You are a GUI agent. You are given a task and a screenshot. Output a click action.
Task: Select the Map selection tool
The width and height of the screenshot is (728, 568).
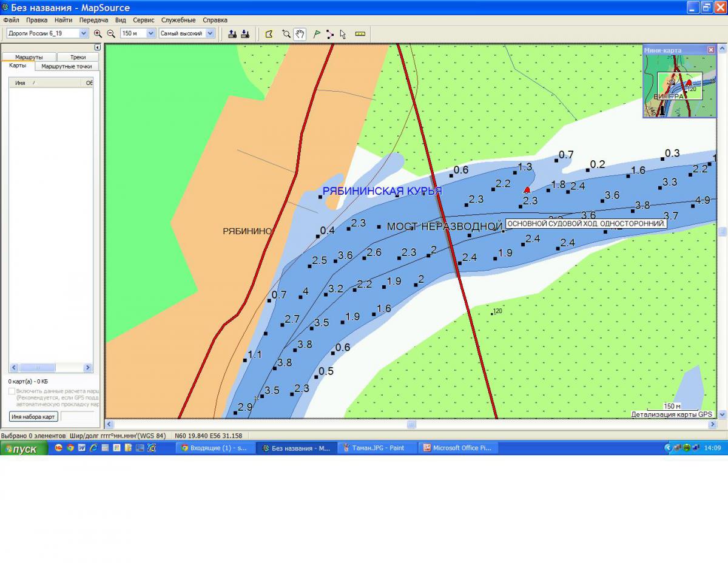click(x=269, y=34)
